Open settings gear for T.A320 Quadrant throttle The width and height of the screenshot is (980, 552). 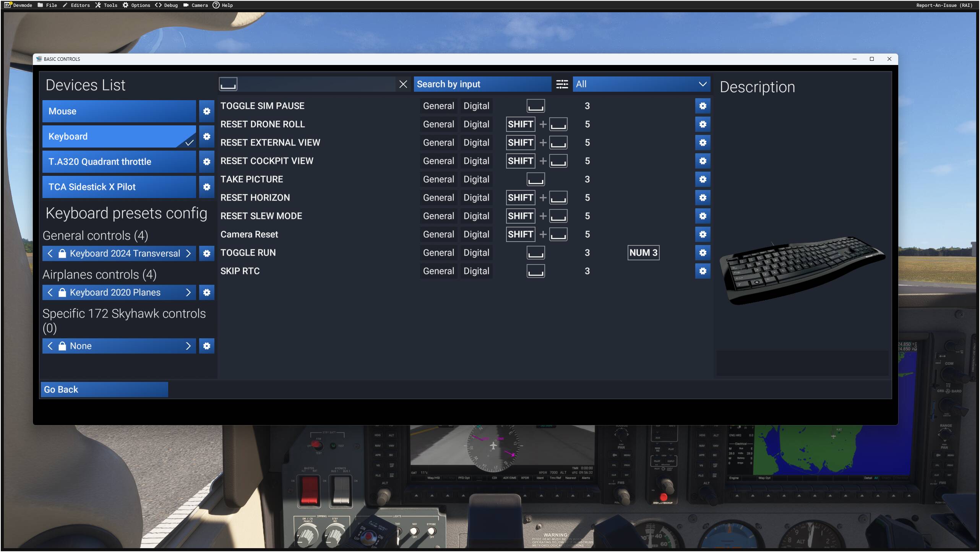[x=206, y=162]
